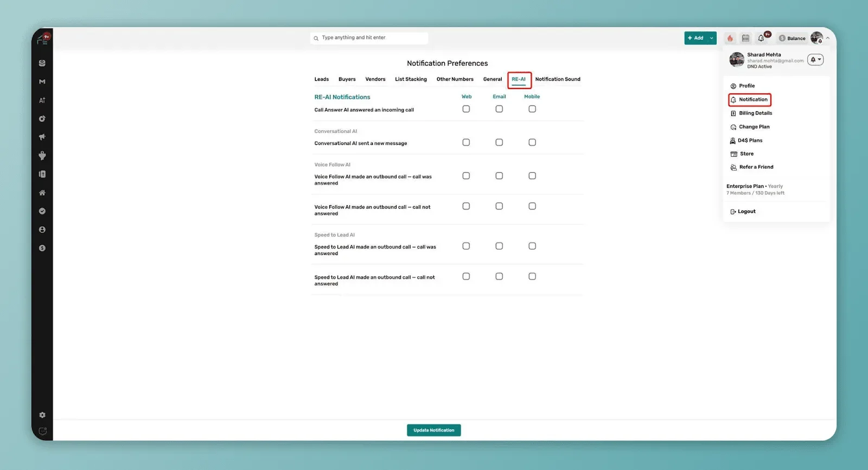Click the dollar coin icon in sidebar
Screen dimensions: 868x470
(x=42, y=248)
